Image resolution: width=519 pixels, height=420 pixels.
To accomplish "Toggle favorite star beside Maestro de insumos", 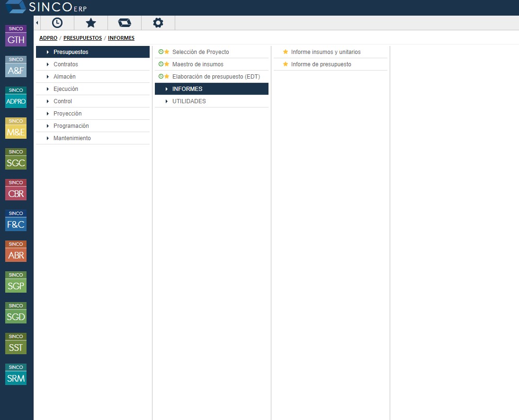I will tap(166, 64).
